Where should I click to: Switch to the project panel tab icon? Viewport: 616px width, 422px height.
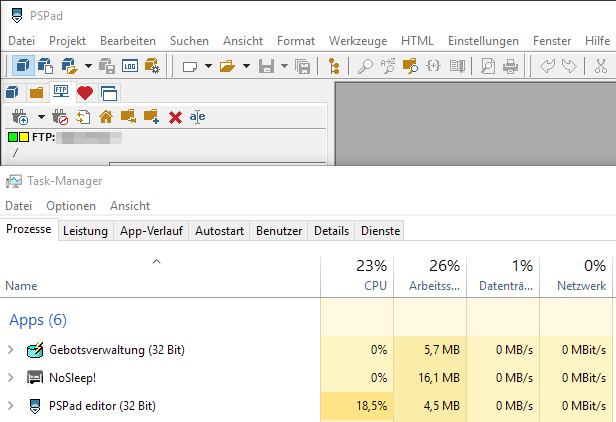point(13,93)
